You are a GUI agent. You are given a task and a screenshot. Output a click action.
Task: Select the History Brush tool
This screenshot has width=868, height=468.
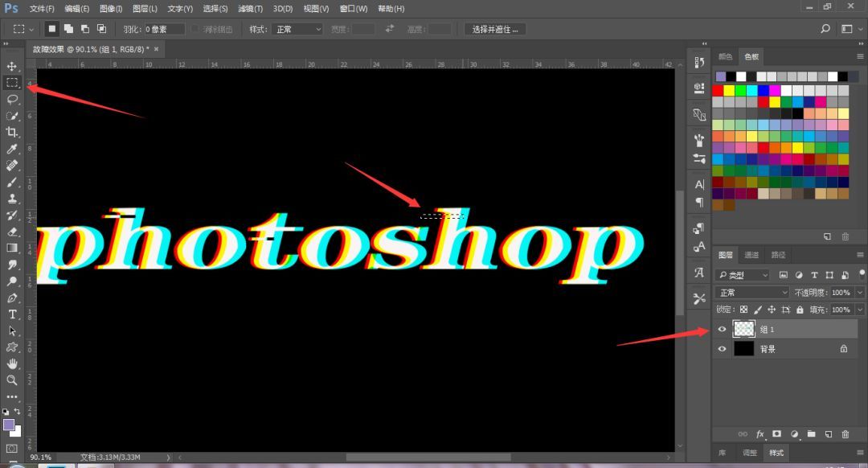[11, 215]
